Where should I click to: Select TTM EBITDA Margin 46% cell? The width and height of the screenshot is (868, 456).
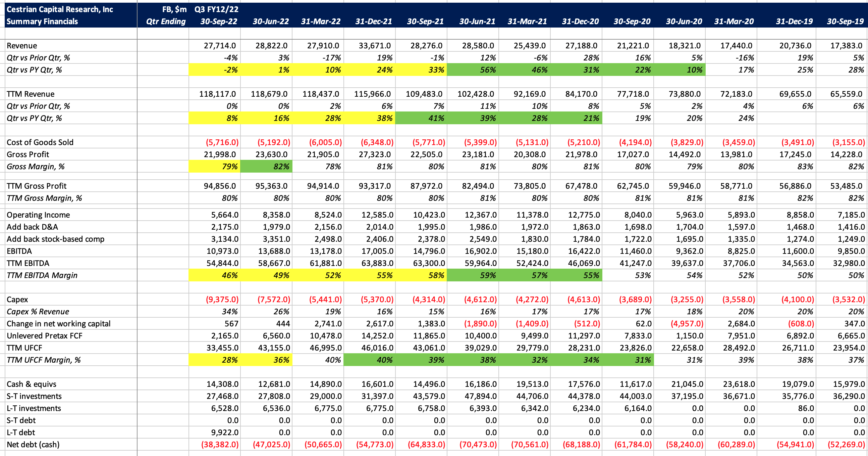(x=229, y=276)
